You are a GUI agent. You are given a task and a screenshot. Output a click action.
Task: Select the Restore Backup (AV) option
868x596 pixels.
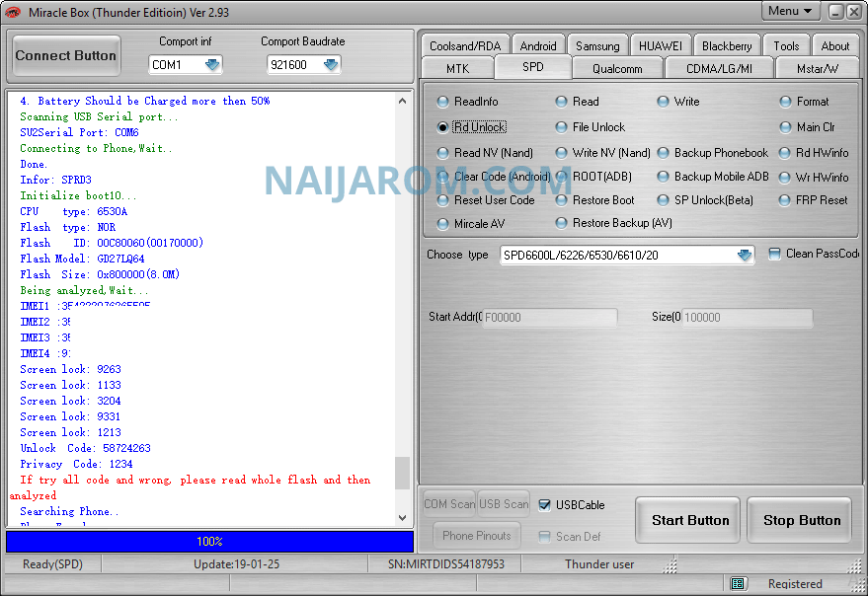coord(614,223)
